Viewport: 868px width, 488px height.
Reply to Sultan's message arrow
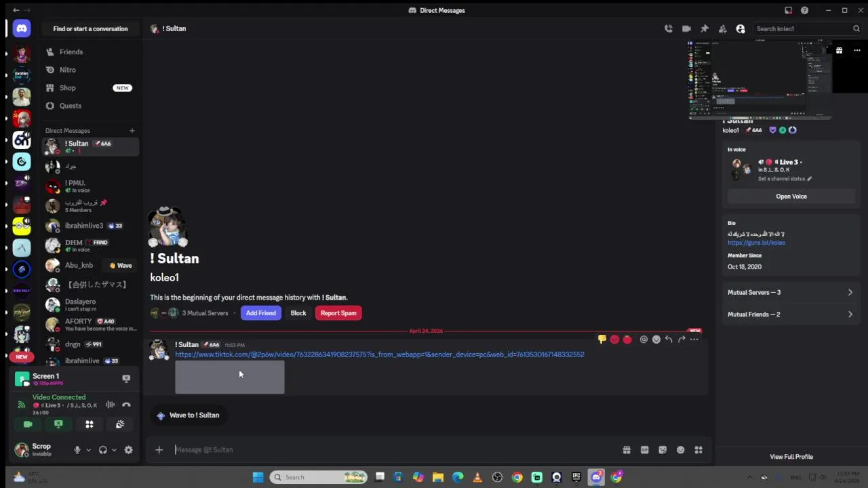(x=669, y=340)
